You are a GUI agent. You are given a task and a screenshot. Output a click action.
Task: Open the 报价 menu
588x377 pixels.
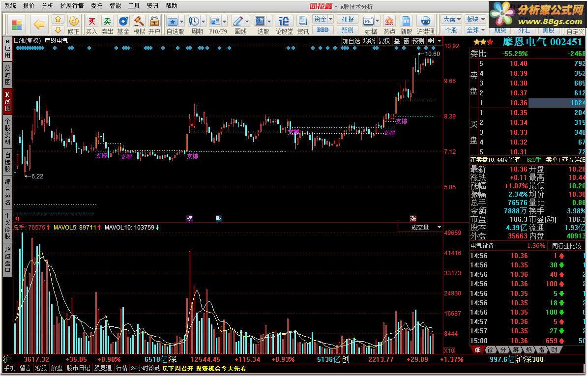coord(29,6)
